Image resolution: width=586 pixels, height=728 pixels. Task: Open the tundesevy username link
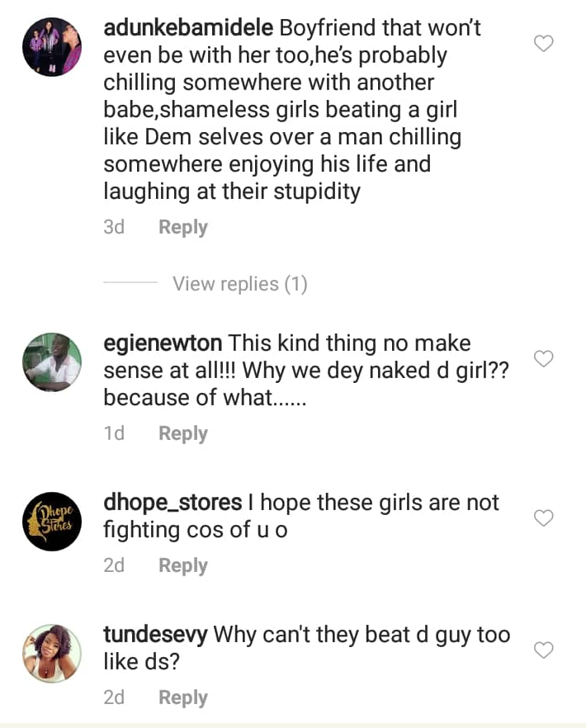point(155,635)
